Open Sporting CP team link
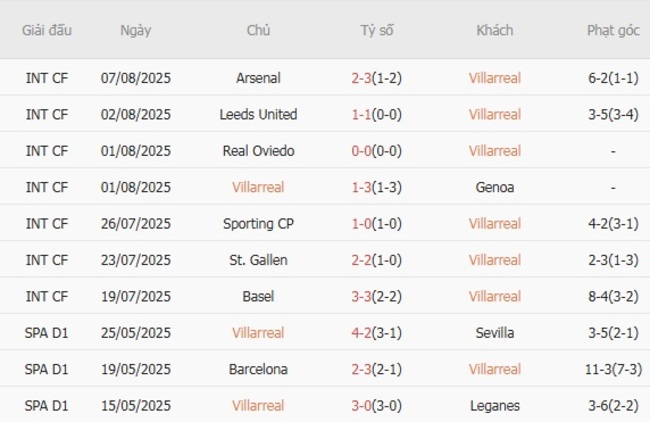 tap(258, 224)
